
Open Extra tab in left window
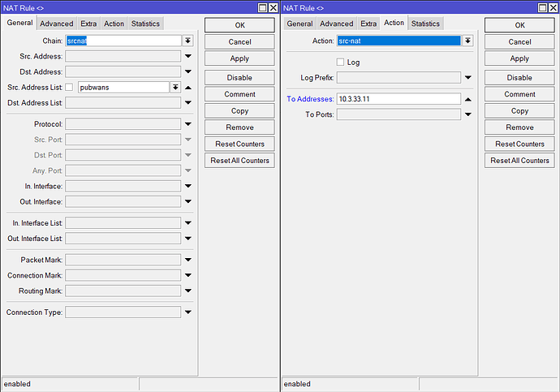click(x=88, y=24)
